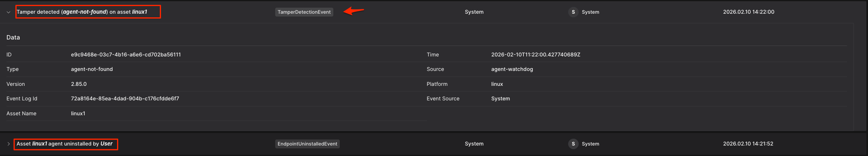Select Event Source value System
Screen dimensions: 868x156
pos(500,99)
